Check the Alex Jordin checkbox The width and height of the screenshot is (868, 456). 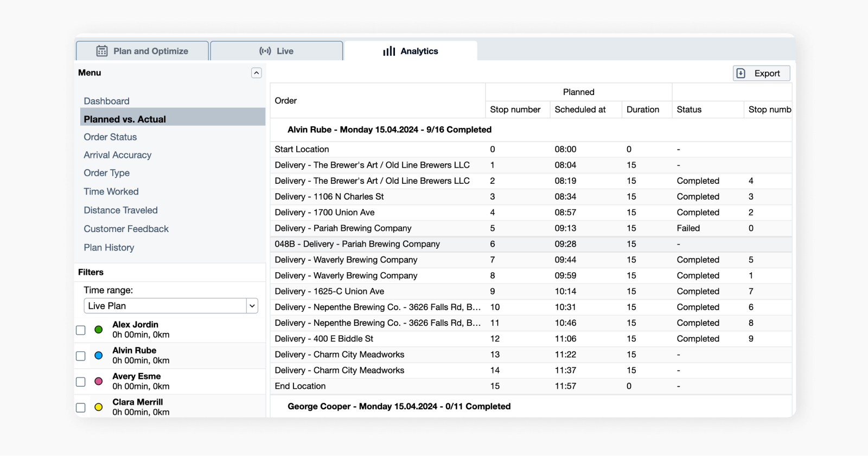point(81,330)
